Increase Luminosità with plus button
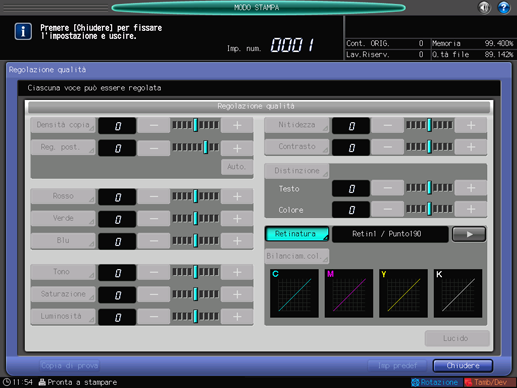Screen dimensions: 517x388 [x=237, y=316]
